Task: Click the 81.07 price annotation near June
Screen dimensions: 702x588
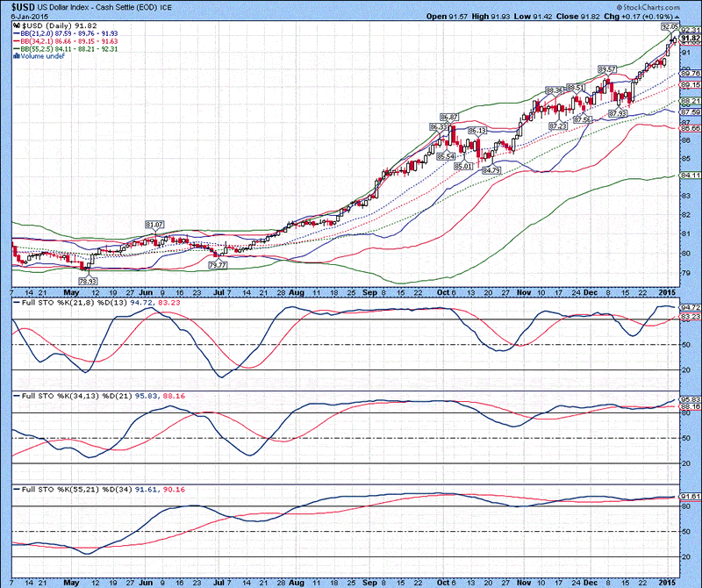Action: [154, 225]
